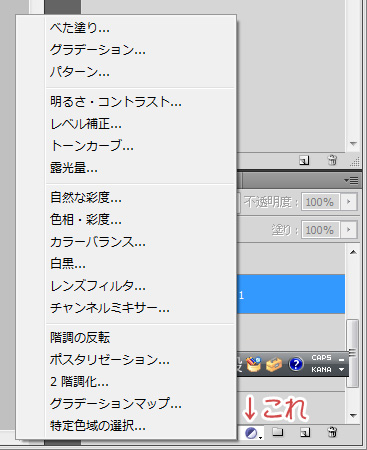Click the 塗り 100% value field
The height and width of the screenshot is (450, 367).
click(320, 230)
